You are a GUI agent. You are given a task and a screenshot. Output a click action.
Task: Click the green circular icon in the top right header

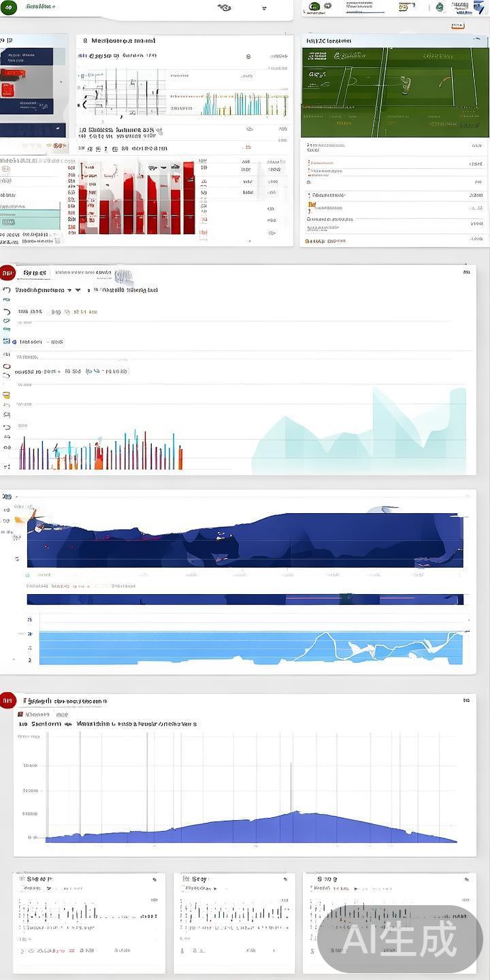click(x=314, y=7)
